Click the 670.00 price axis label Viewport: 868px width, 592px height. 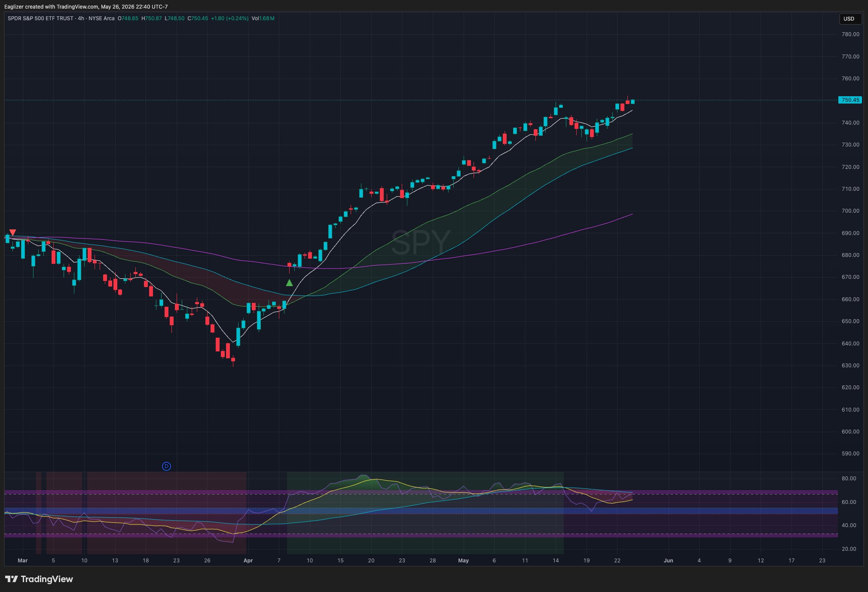850,277
